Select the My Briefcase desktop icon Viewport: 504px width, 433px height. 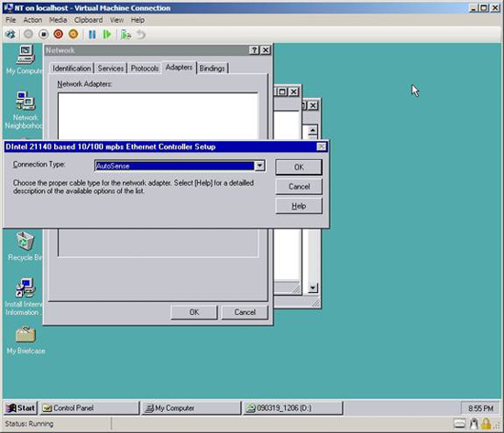pyautogui.click(x=26, y=341)
